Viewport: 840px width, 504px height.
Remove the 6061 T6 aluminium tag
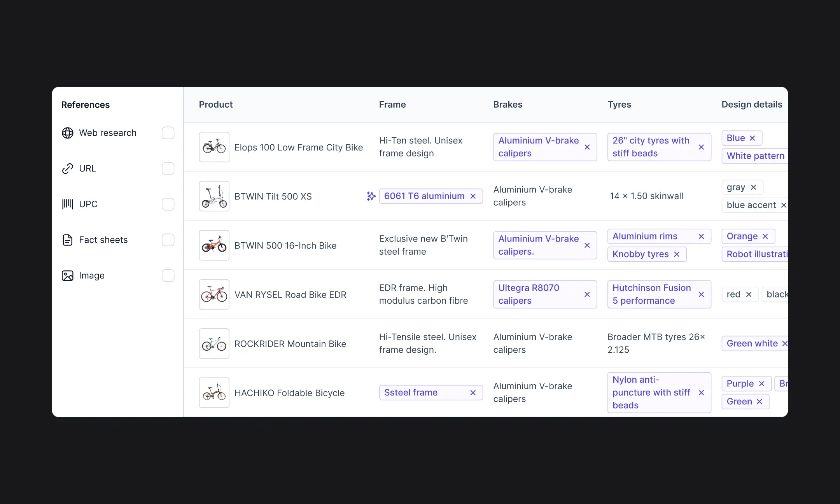coord(473,196)
